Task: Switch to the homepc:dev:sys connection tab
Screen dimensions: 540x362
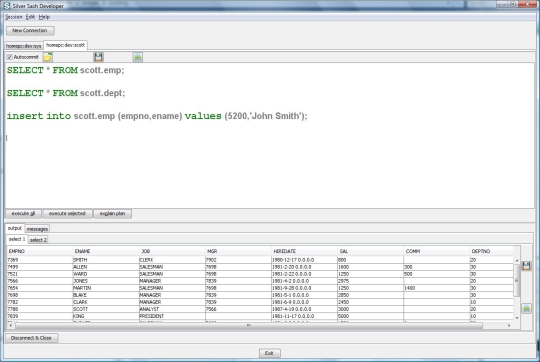Action: coord(24,46)
